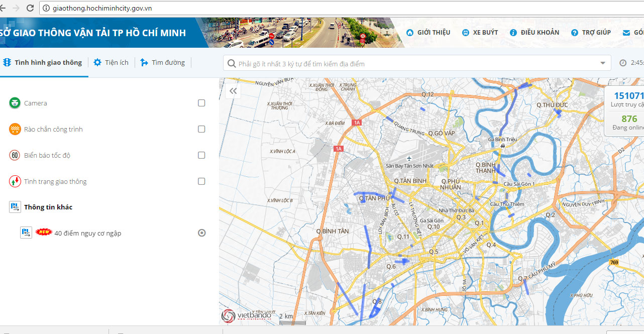The height and width of the screenshot is (334, 644).
Task: Click the browser forward arrow
Action: (x=16, y=8)
